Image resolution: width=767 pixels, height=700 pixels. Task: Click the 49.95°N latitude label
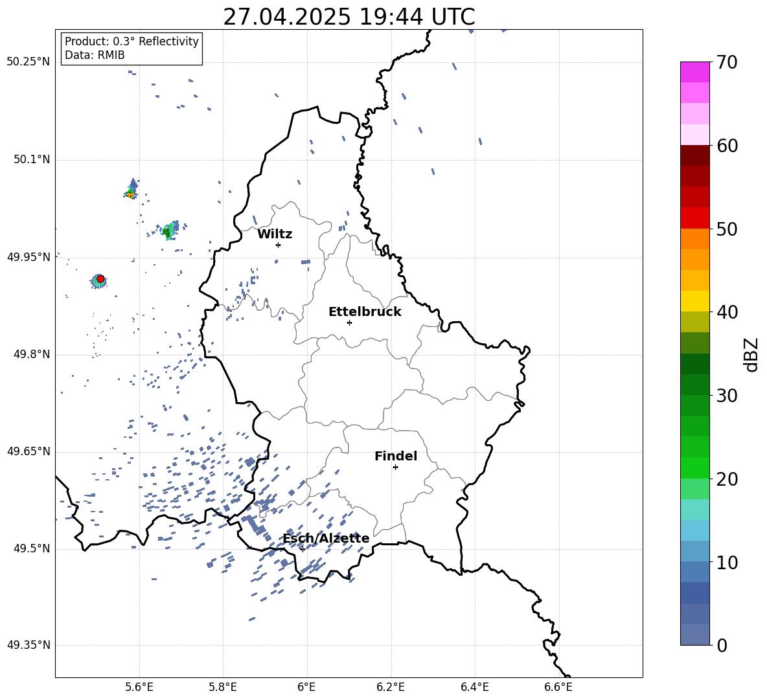pyautogui.click(x=29, y=257)
